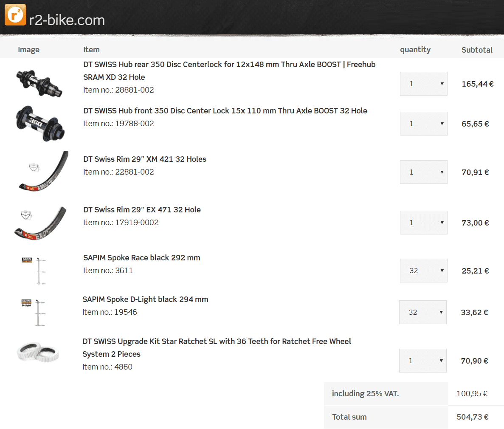
Task: Open DT SWISS Upgrade Kit Star Ratchet link
Action: [x=217, y=342]
